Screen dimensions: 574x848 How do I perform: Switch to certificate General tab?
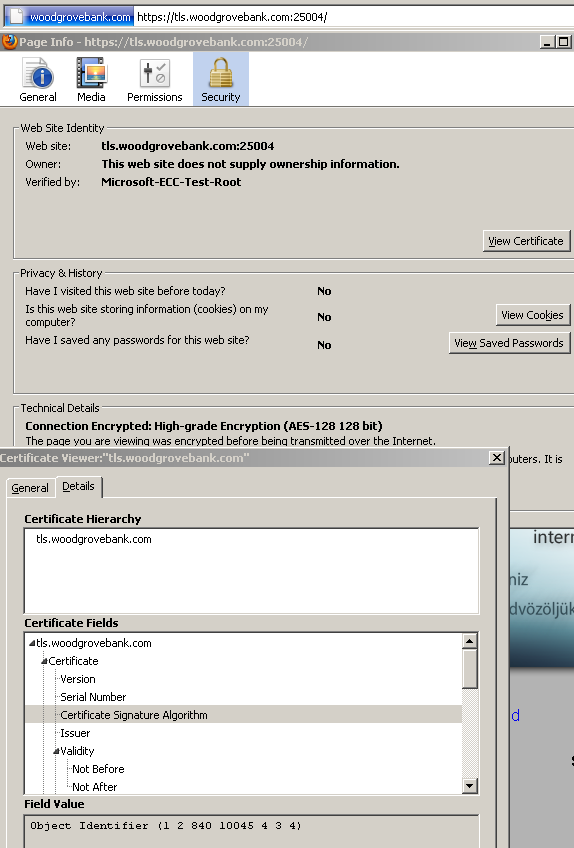tap(30, 488)
